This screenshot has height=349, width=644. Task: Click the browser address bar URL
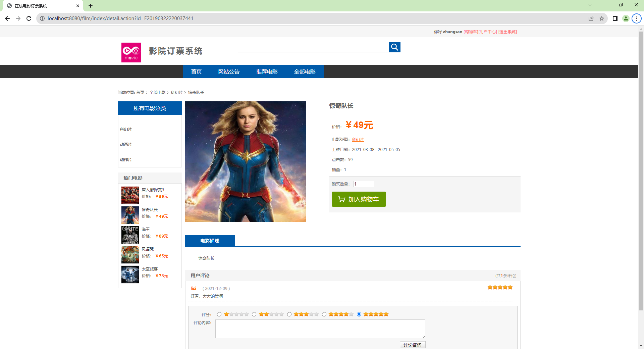point(120,18)
